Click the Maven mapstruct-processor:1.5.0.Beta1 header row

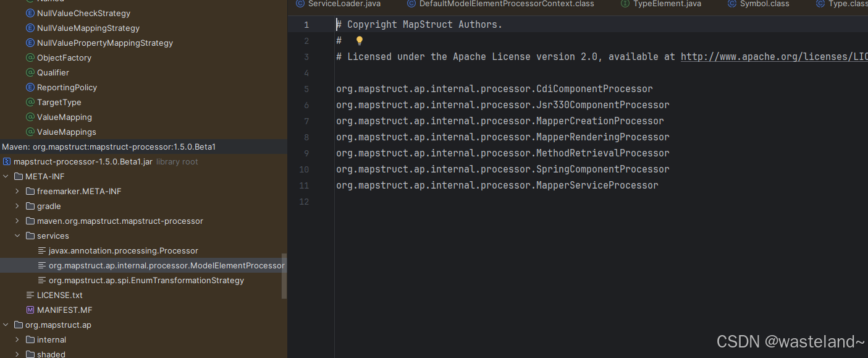(x=143, y=147)
